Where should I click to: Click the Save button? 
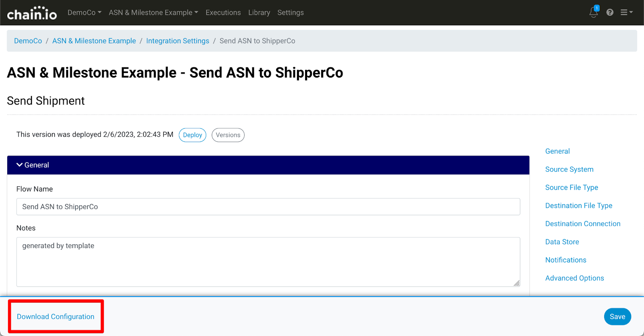click(617, 317)
